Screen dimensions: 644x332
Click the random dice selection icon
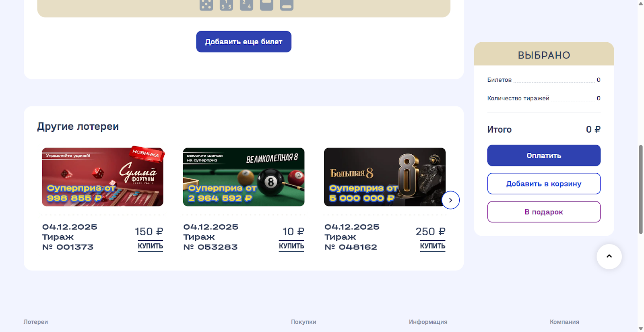pyautogui.click(x=206, y=4)
